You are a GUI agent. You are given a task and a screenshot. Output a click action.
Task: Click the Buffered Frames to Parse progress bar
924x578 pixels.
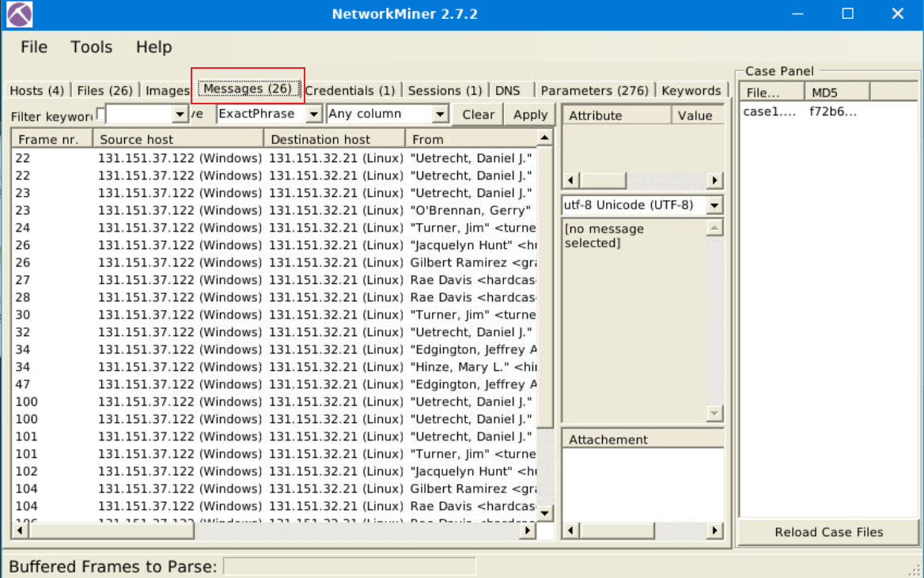(x=350, y=567)
